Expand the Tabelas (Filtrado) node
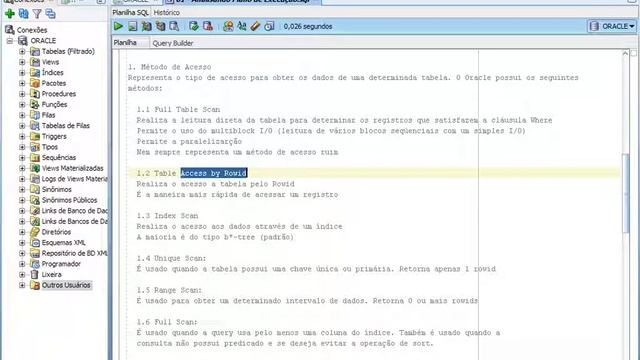The image size is (640, 360). 22,51
